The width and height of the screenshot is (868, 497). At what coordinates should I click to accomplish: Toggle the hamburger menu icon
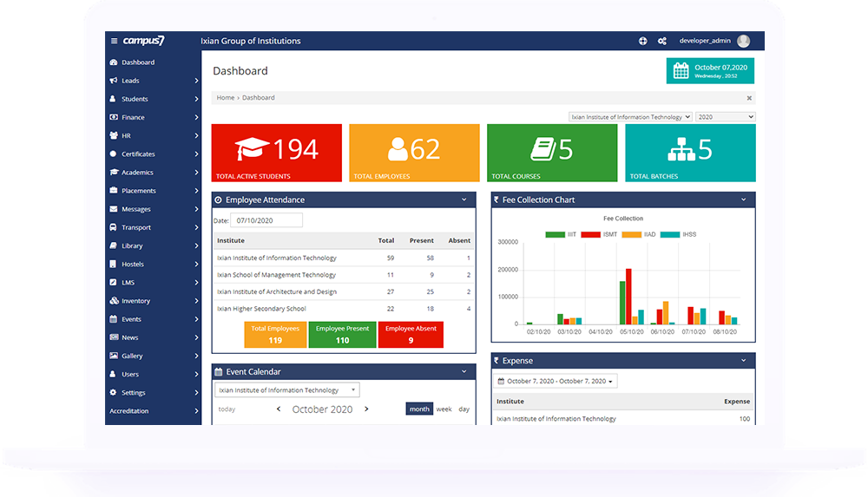(x=114, y=41)
